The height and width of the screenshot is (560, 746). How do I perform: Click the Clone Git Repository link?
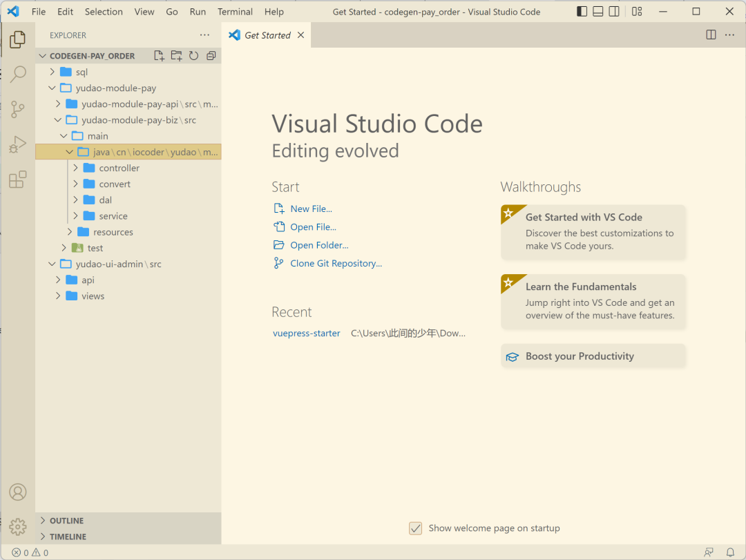(336, 263)
